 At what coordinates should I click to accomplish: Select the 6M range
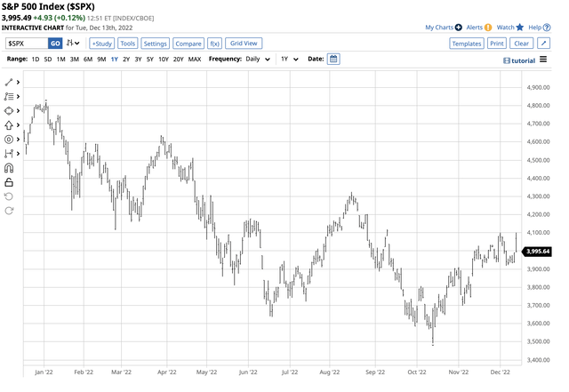[x=88, y=60]
